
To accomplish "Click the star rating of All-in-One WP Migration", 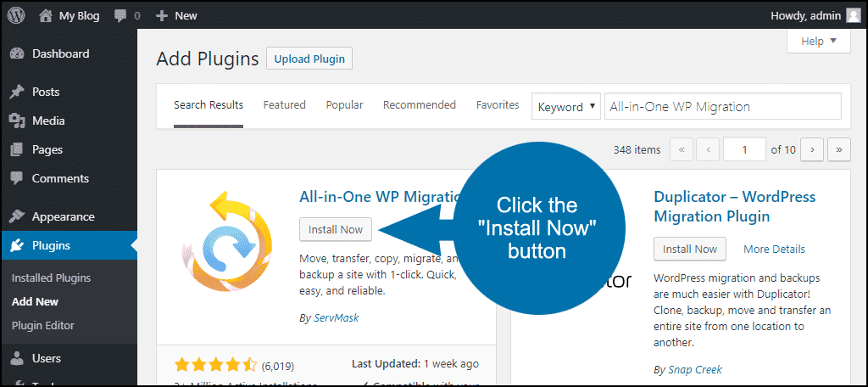I will point(216,365).
